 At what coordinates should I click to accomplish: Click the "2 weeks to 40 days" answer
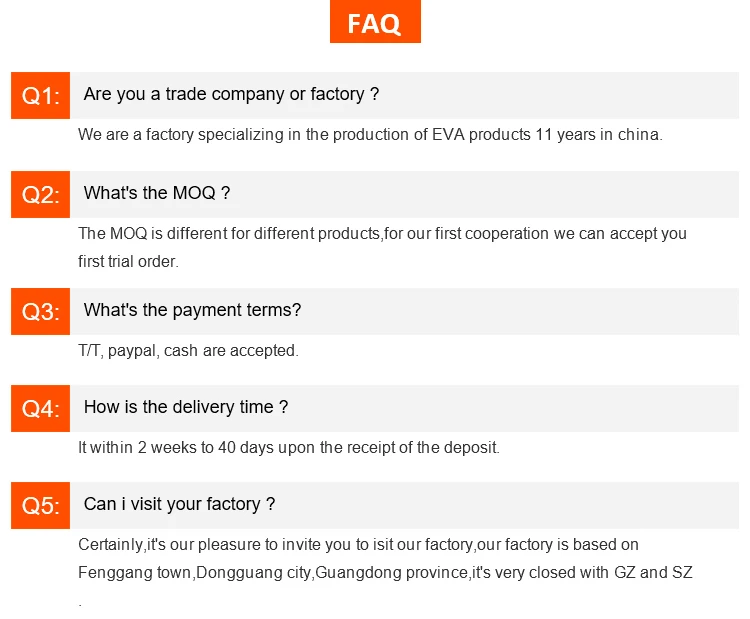coord(289,447)
